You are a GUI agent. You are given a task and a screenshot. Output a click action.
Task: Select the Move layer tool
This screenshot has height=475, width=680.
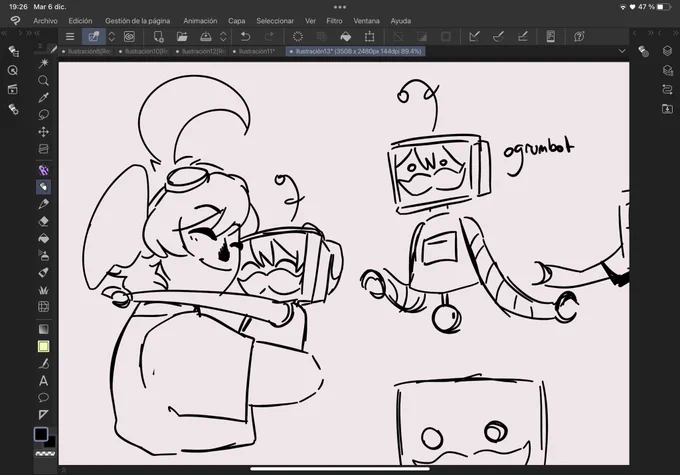[43, 131]
